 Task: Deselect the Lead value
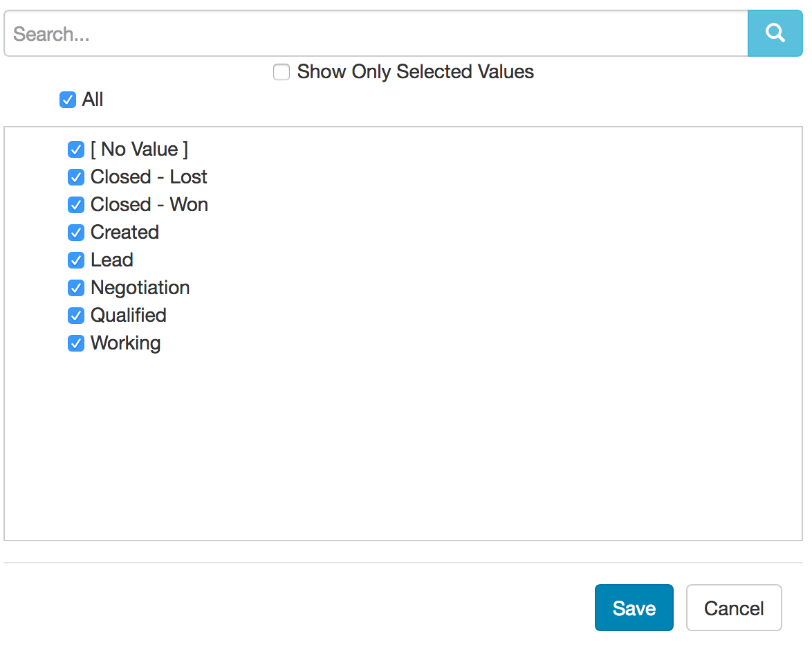pyautogui.click(x=76, y=260)
